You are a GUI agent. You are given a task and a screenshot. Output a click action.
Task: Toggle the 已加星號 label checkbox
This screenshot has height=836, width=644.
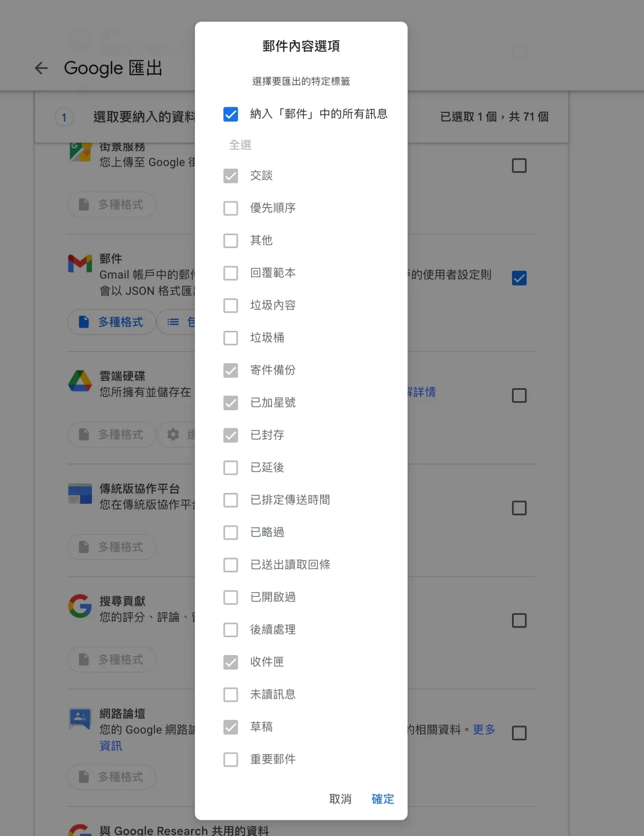pos(231,403)
